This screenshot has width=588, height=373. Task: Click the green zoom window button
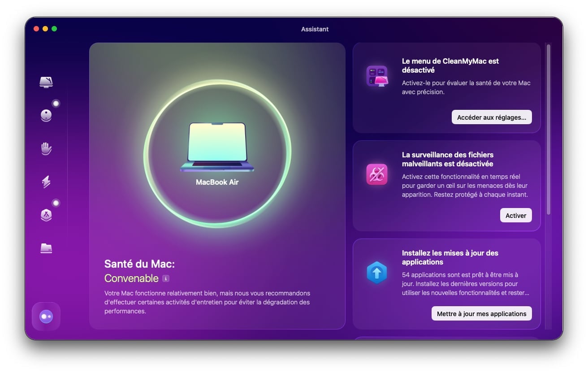click(x=54, y=29)
